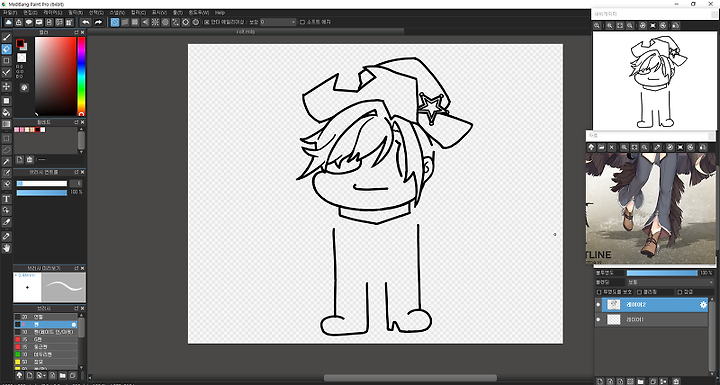Image resolution: width=720 pixels, height=385 pixels.
Task: Select the Hand tool
Action: (6, 248)
